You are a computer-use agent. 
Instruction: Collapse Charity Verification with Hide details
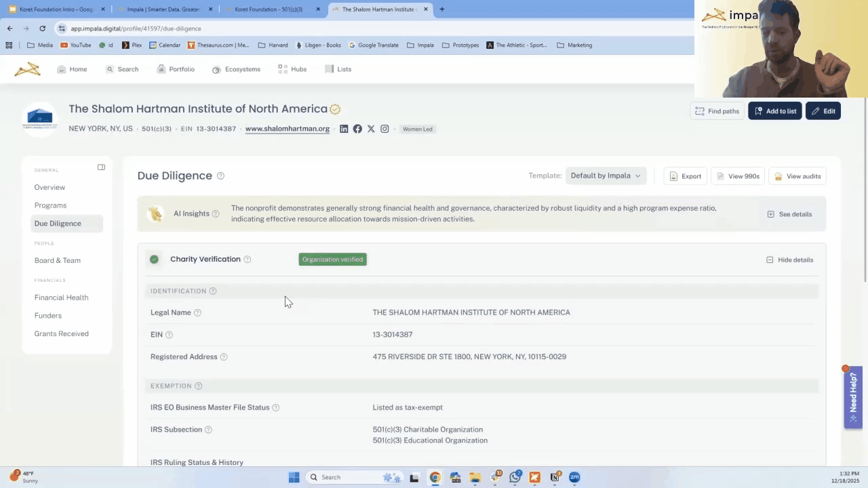tap(789, 260)
